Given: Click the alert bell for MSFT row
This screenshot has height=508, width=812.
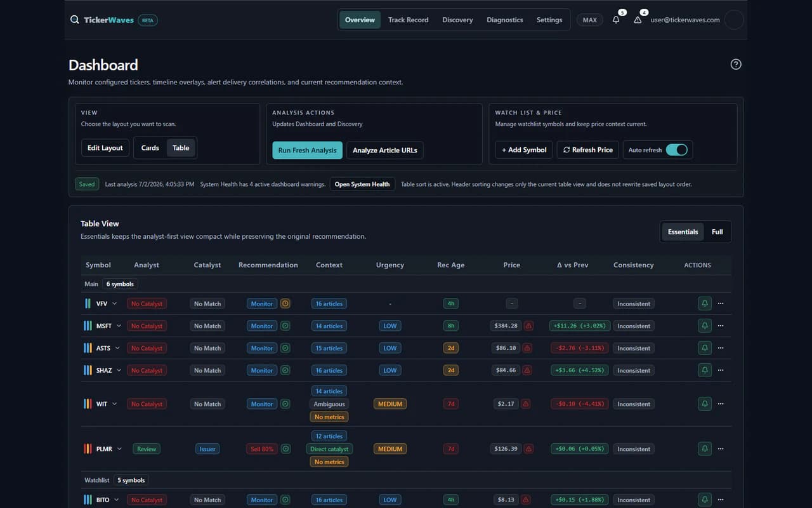Looking at the screenshot, I should [705, 326].
